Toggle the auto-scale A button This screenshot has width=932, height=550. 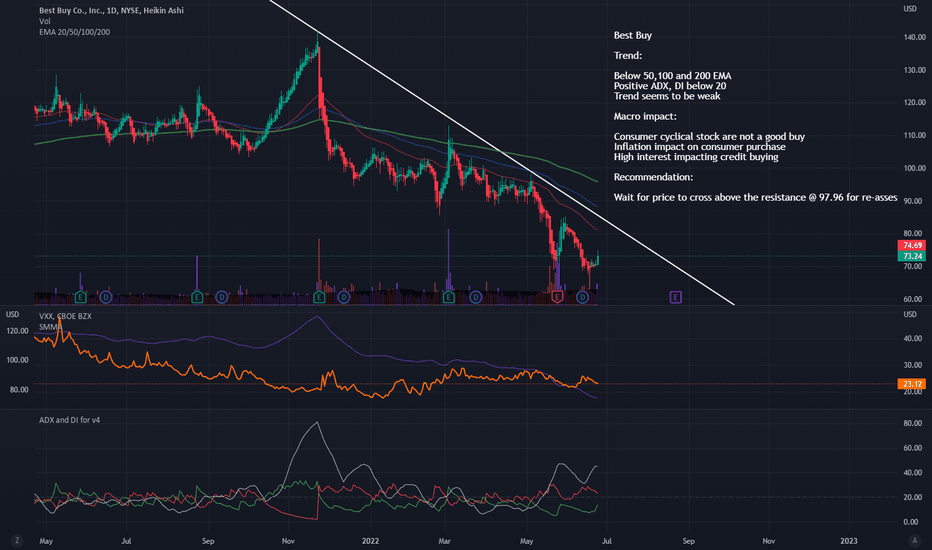pyautogui.click(x=914, y=540)
